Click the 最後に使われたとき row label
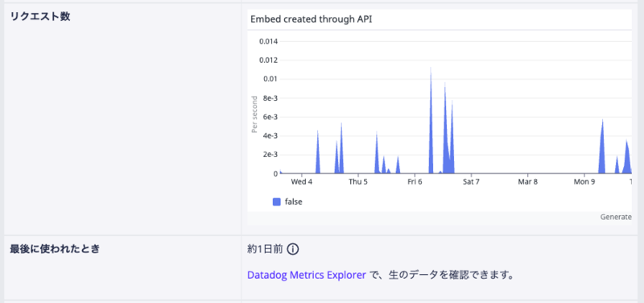The height and width of the screenshot is (303, 644). coord(55,249)
